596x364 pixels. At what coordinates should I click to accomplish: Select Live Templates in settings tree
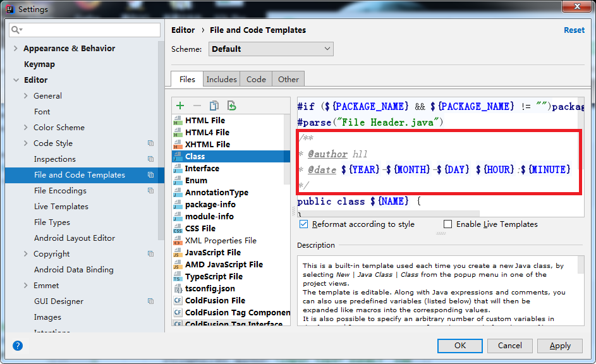coord(61,206)
